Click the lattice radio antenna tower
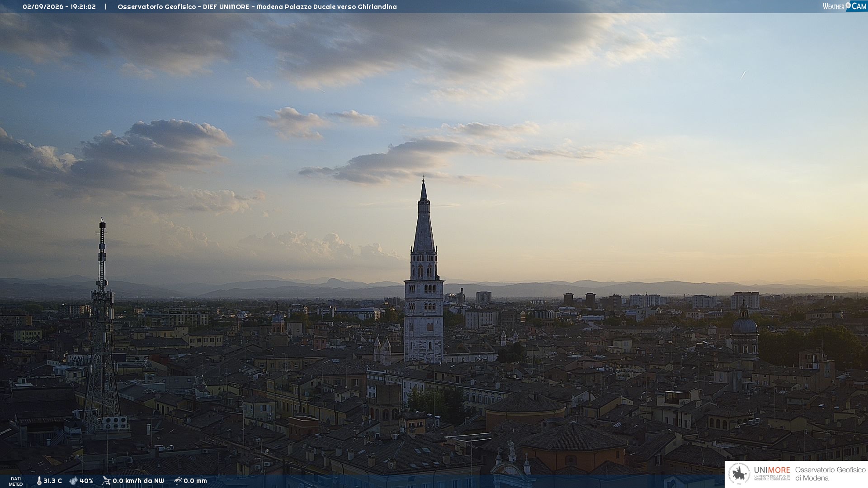The height and width of the screenshot is (488, 868). click(102, 325)
